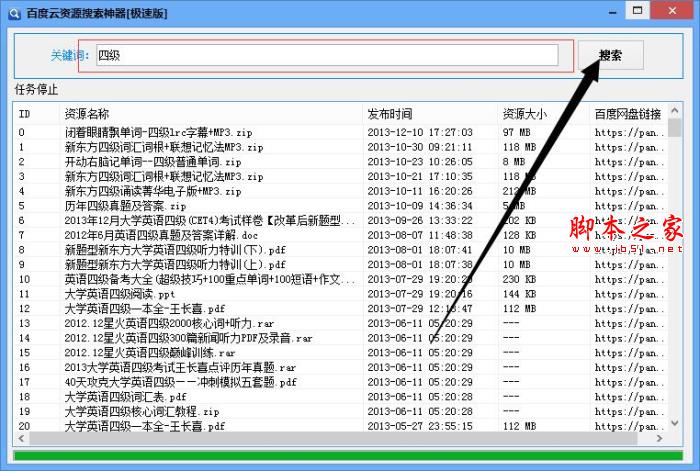Select row 2012.12星火英语四级巅峰训练.rar
The width and height of the screenshot is (700, 471).
point(341,353)
